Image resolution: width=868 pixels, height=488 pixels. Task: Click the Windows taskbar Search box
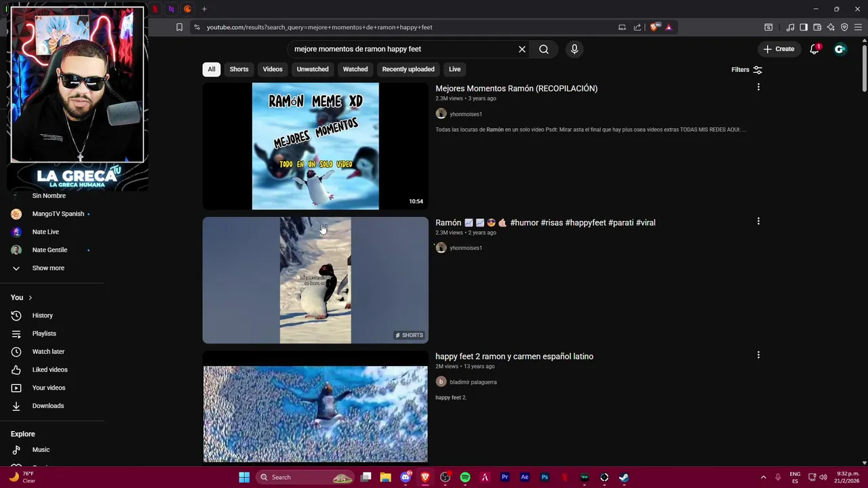point(305,477)
